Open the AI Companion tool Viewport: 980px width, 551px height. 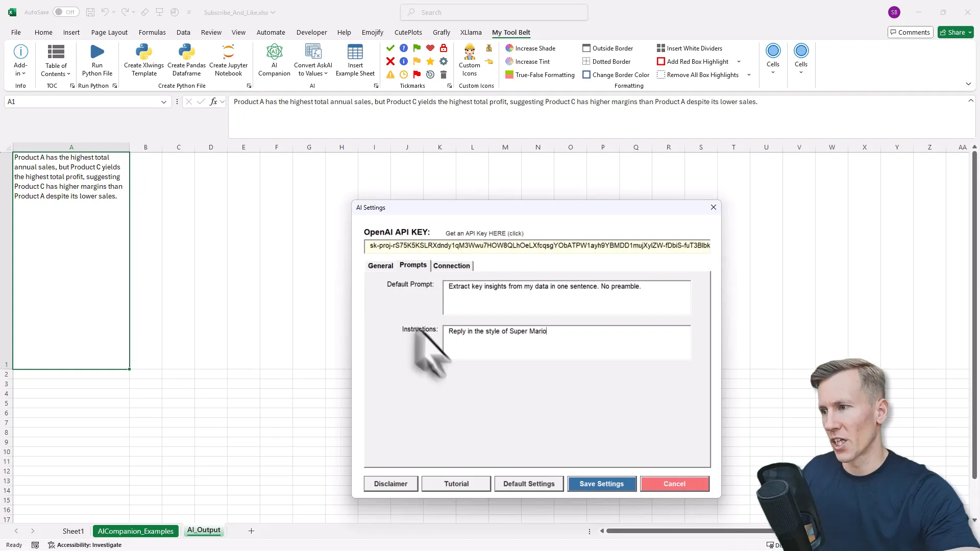[274, 59]
